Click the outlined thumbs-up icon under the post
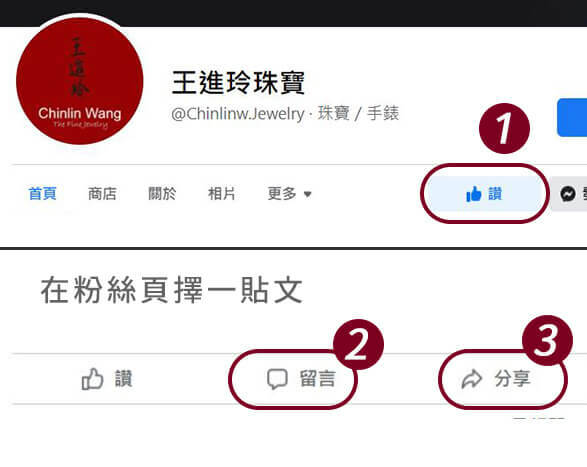Viewport: 587px width, 467px height. point(92,379)
